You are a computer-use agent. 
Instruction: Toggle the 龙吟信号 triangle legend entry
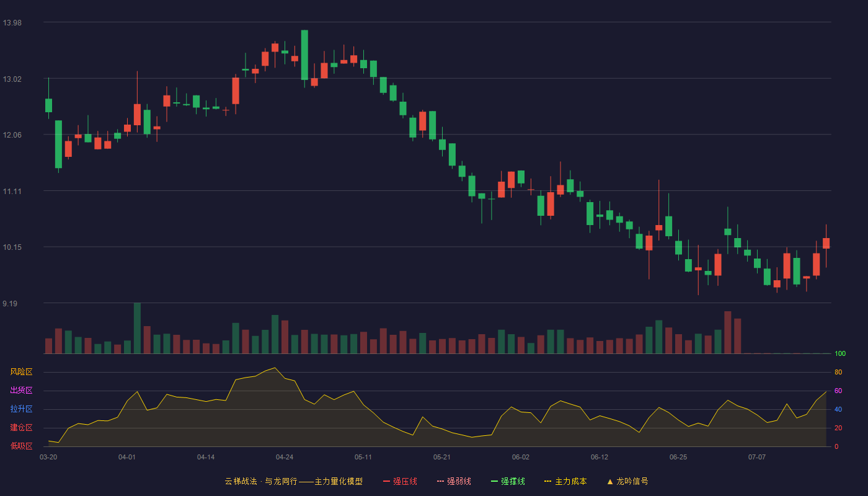tap(627, 481)
